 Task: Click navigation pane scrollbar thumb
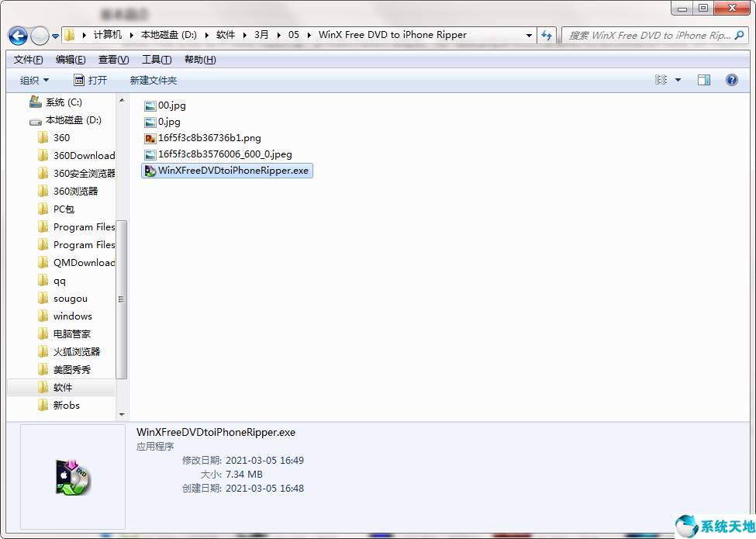(122, 299)
